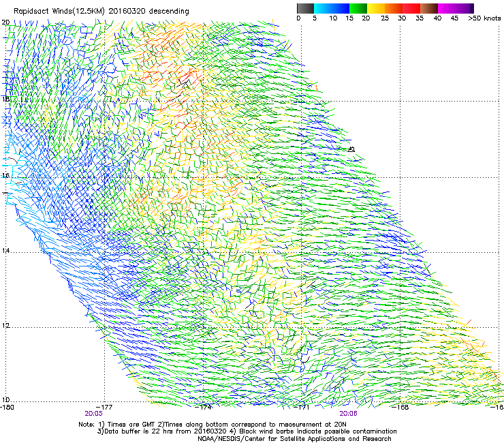Click the 'Data buffer is 22 hrs' note line
The width and height of the screenshot is (504, 443).
point(247,431)
